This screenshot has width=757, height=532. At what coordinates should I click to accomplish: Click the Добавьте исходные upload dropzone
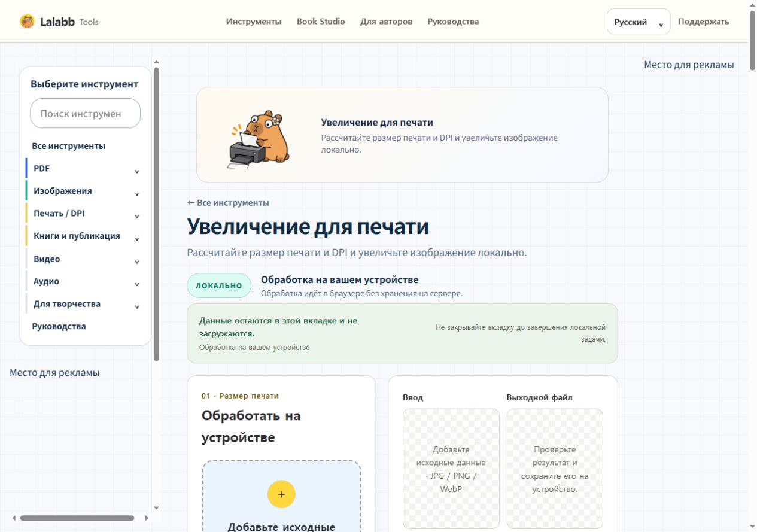pyautogui.click(x=281, y=497)
